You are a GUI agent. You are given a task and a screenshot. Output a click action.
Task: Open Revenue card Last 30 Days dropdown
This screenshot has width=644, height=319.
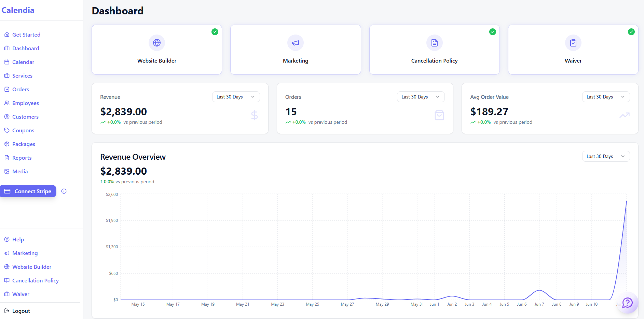click(236, 97)
